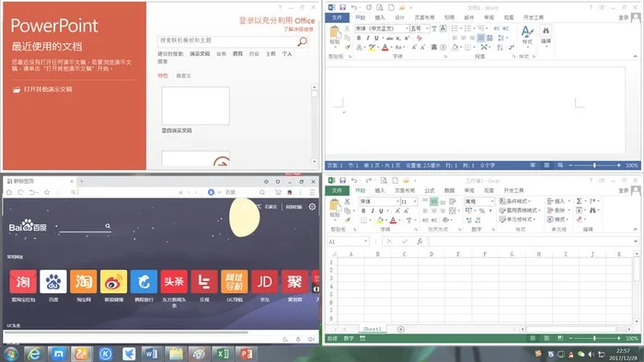
Task: Open the File (文件) tab in Excel
Action: (x=338, y=190)
